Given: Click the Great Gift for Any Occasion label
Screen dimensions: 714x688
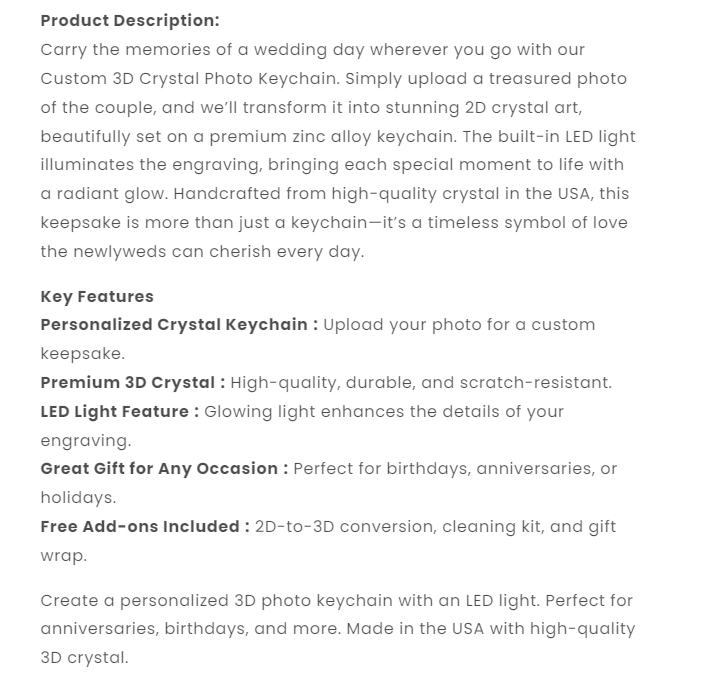Looking at the screenshot, I should (x=164, y=469).
